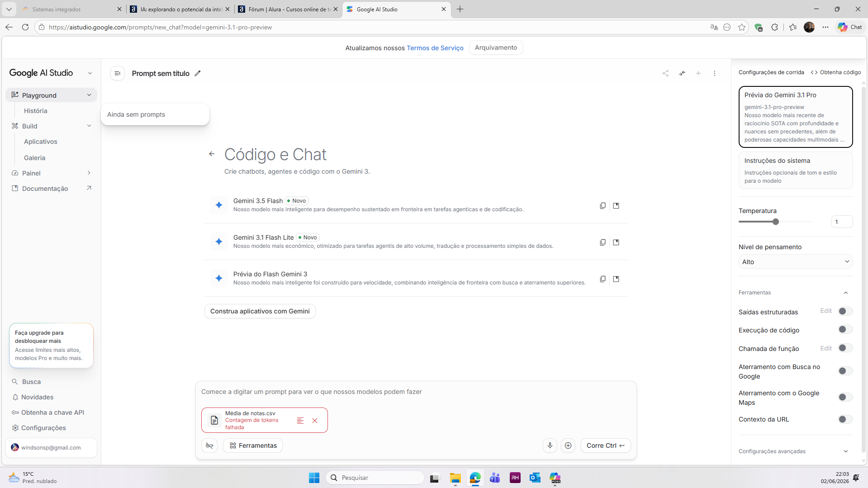The image size is (868, 488).
Task: Reload the page in browser
Action: [x=25, y=27]
